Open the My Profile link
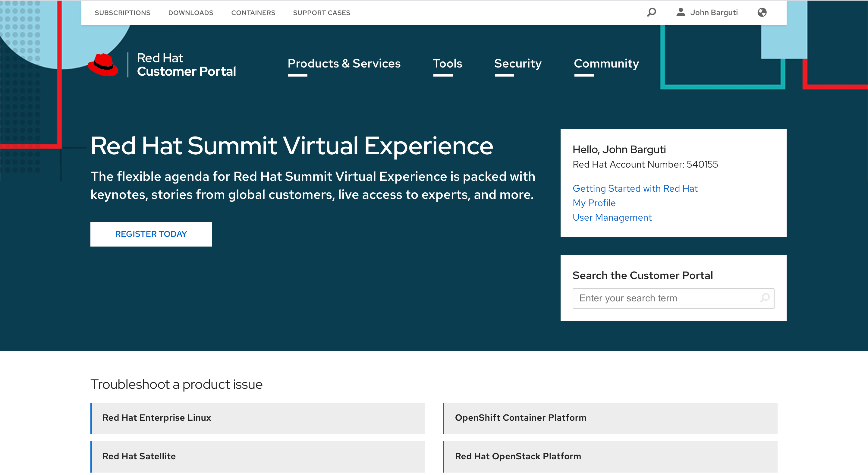Screen dimensions: 868x475 594,203
